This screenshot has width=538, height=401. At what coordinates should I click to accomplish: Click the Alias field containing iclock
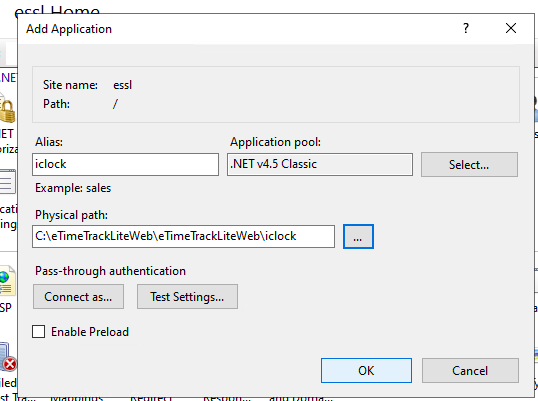coord(126,164)
